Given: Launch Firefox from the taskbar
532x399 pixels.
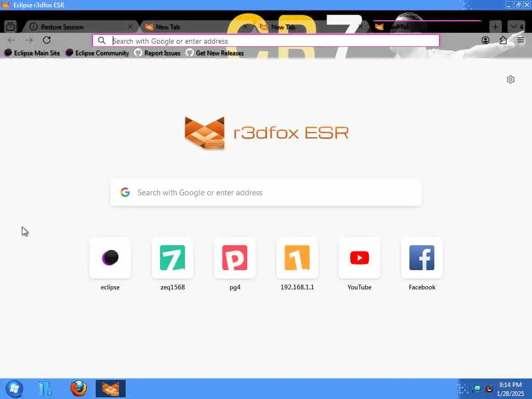Looking at the screenshot, I should (x=78, y=389).
